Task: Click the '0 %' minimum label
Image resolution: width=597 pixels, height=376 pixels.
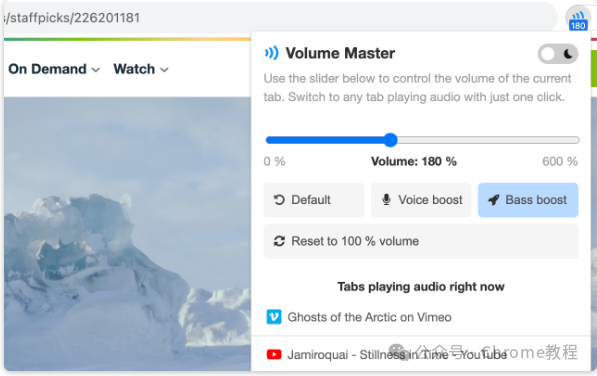Action: [x=275, y=161]
